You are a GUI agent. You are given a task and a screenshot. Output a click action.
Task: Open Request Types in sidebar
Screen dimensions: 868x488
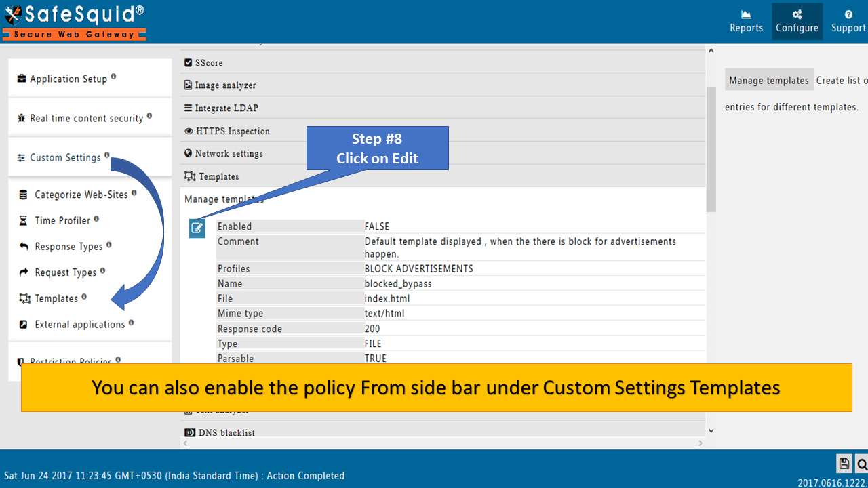pyautogui.click(x=66, y=272)
